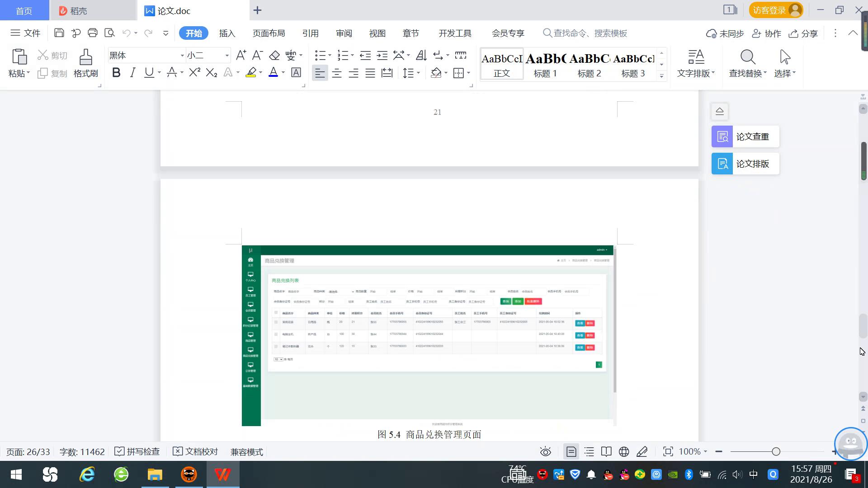Click the eye protection mode icon
The width and height of the screenshot is (868, 488).
(x=546, y=452)
